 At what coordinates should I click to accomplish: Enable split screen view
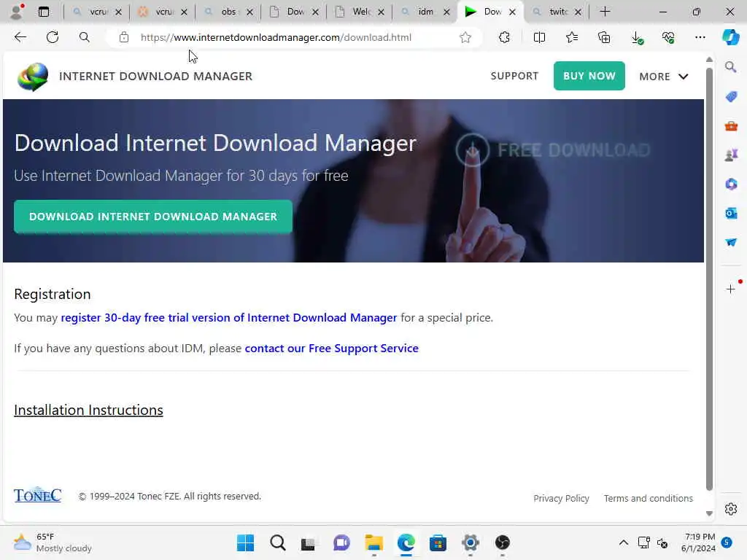[x=539, y=37]
